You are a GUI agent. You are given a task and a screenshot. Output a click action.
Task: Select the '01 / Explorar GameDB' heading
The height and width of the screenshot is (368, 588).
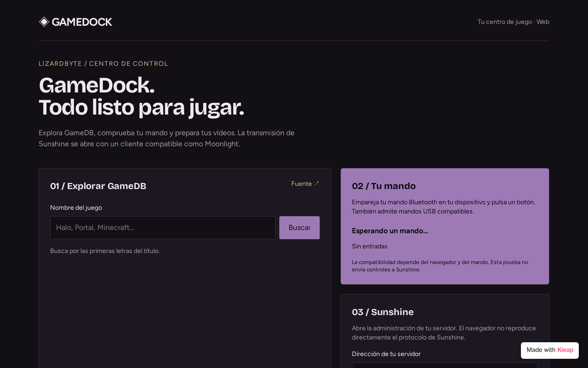point(98,186)
